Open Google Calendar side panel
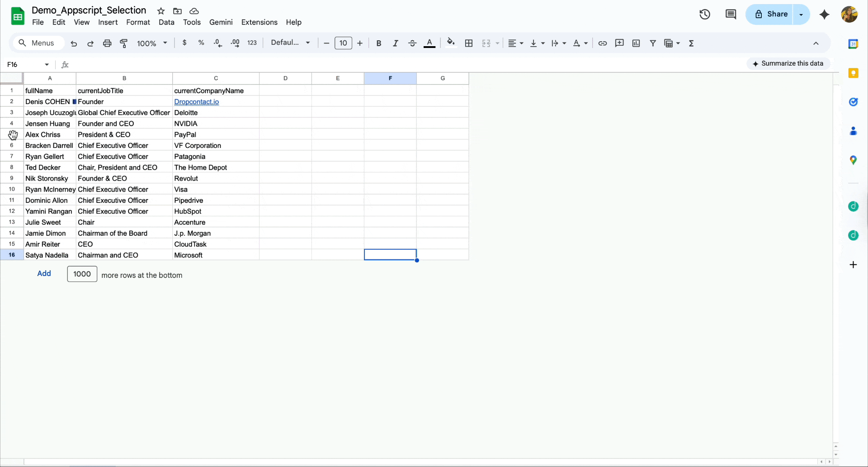This screenshot has width=868, height=467. [853, 44]
